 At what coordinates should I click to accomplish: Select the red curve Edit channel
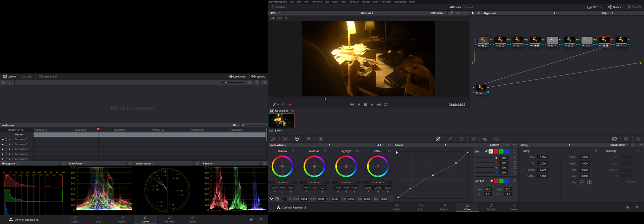click(x=496, y=151)
